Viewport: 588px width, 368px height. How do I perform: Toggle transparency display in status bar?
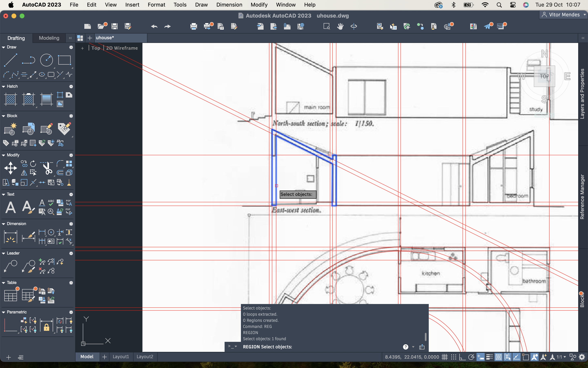[x=498, y=357]
